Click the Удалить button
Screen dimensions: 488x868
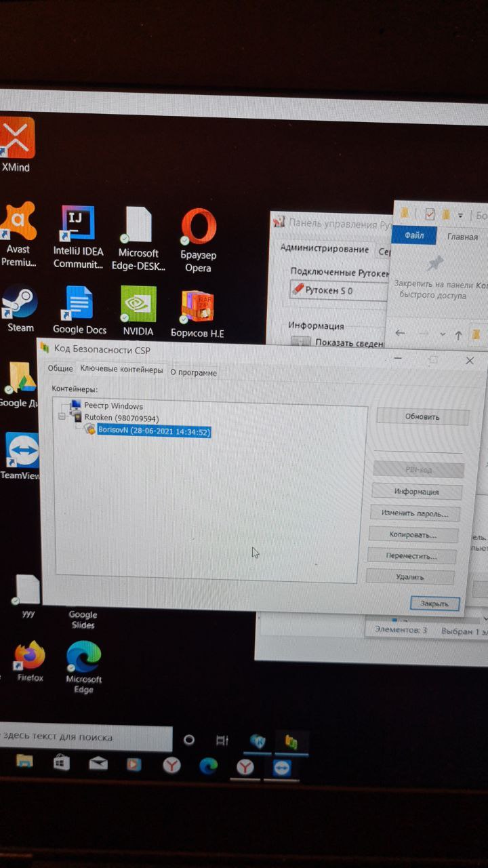point(410,577)
